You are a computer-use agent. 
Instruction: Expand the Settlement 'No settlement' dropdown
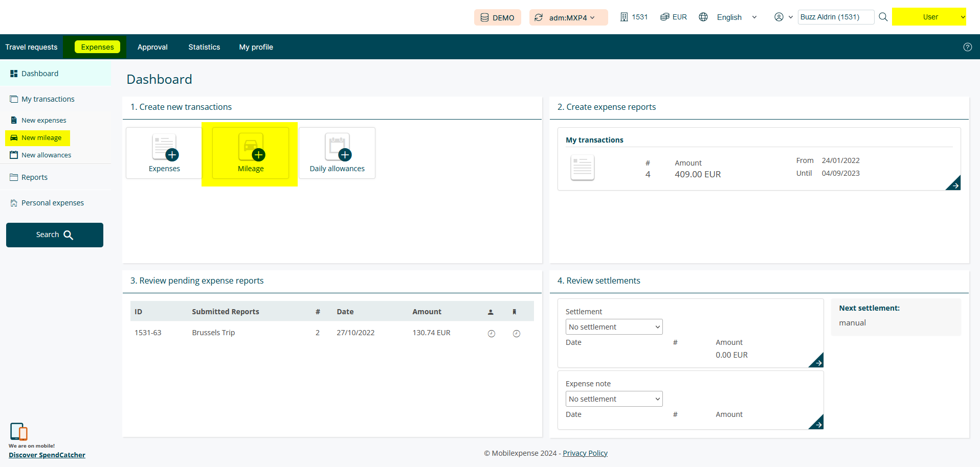(x=614, y=327)
